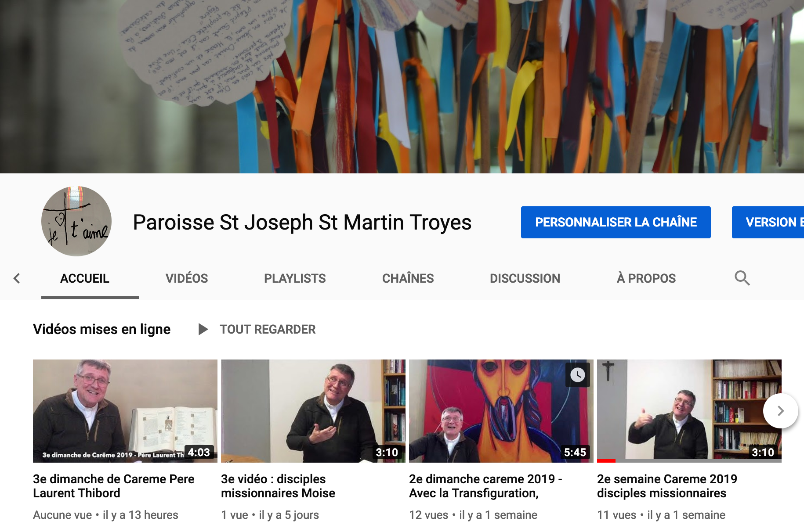804x532 pixels.
Task: Open the 3e vidéo disciples missionnaires Moise title
Action: [278, 486]
